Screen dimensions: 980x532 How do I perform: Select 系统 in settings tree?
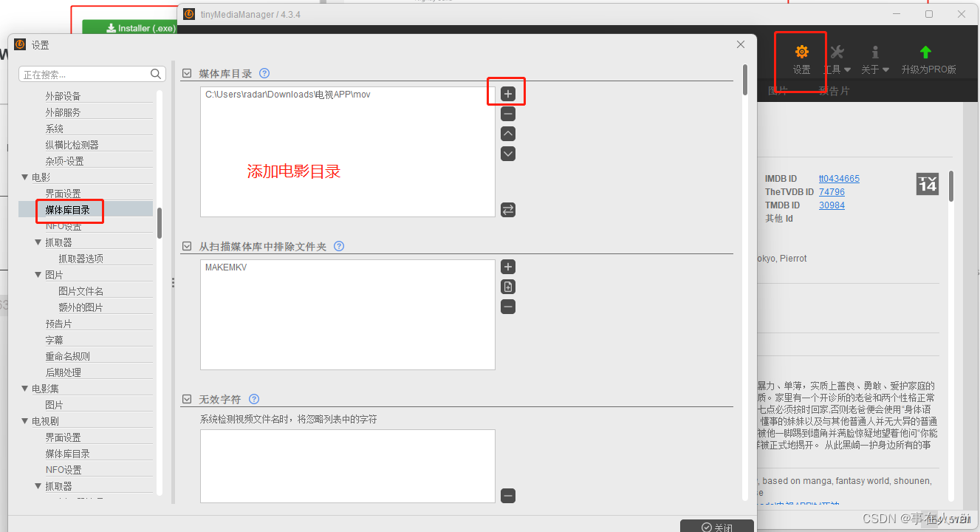[x=55, y=129]
